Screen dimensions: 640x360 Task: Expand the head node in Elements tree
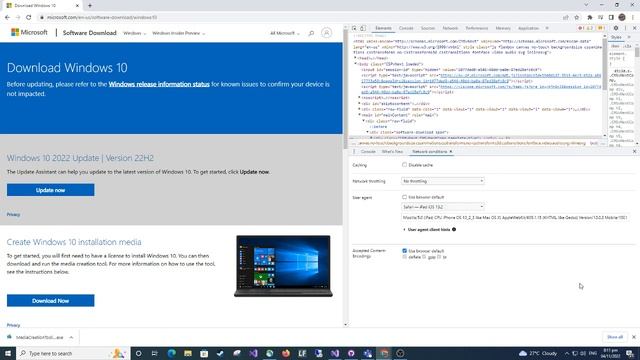tap(356, 58)
